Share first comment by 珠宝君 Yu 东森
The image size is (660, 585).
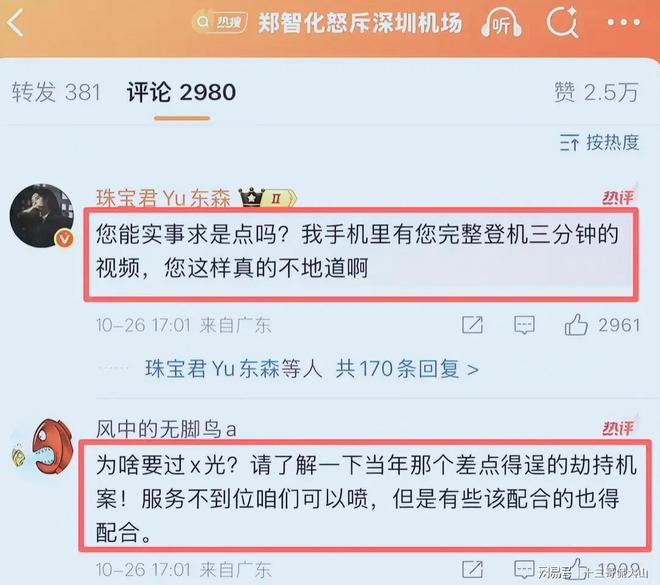472,325
